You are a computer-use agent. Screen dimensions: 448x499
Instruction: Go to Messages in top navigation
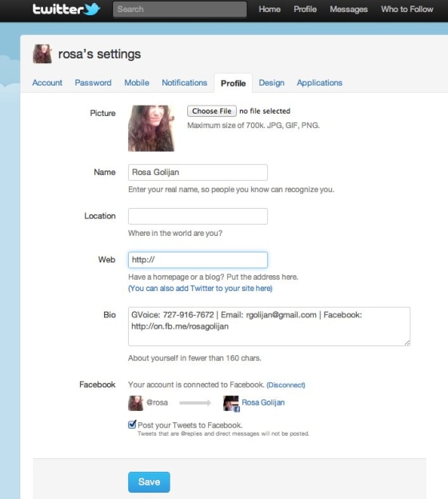349,10
